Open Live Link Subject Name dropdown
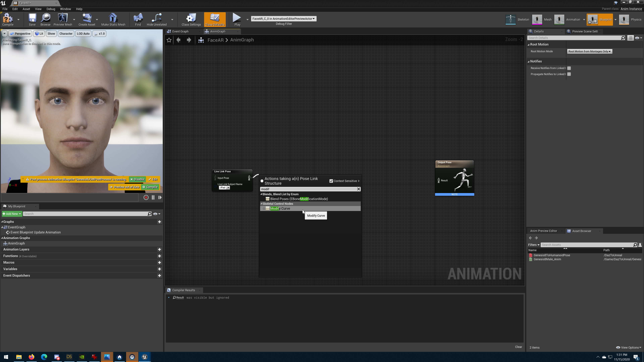644x362 pixels. 224,188
